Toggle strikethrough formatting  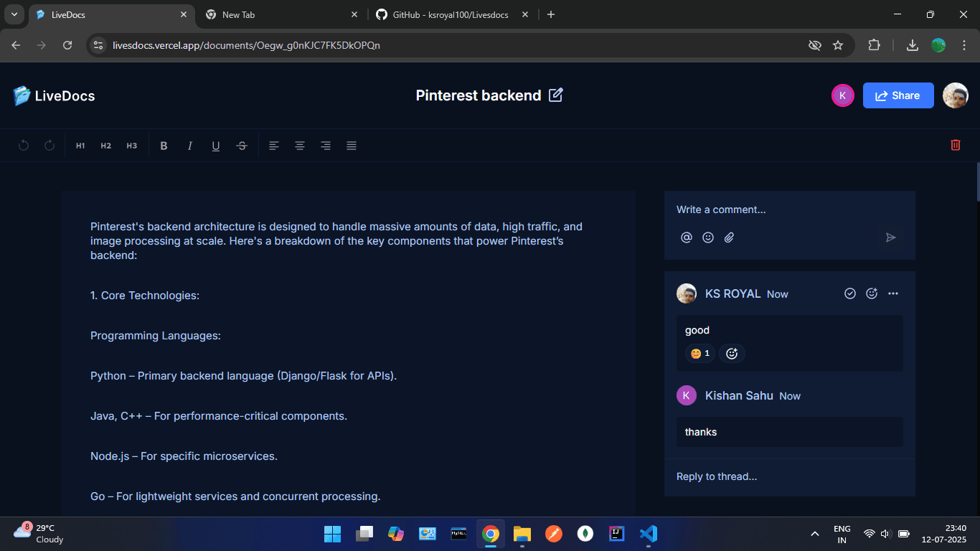pos(242,146)
